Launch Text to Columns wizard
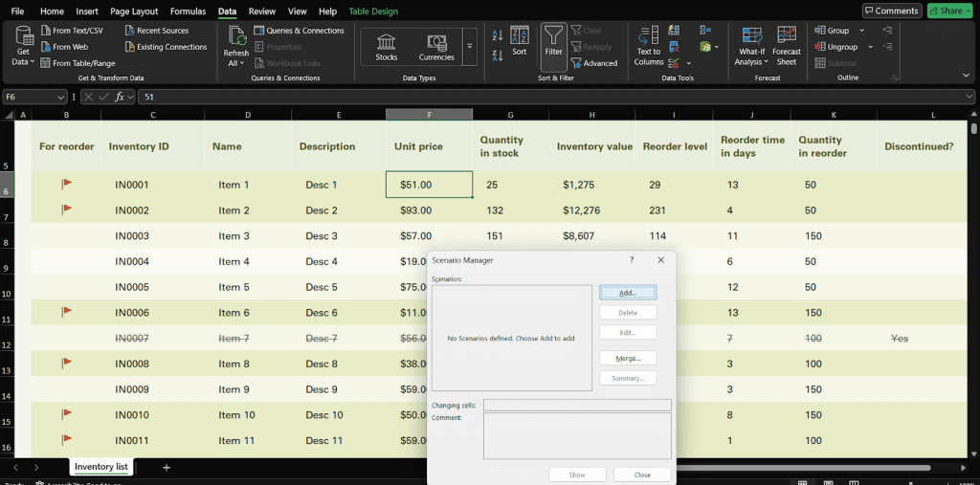Image resolution: width=980 pixels, height=485 pixels. (649, 46)
